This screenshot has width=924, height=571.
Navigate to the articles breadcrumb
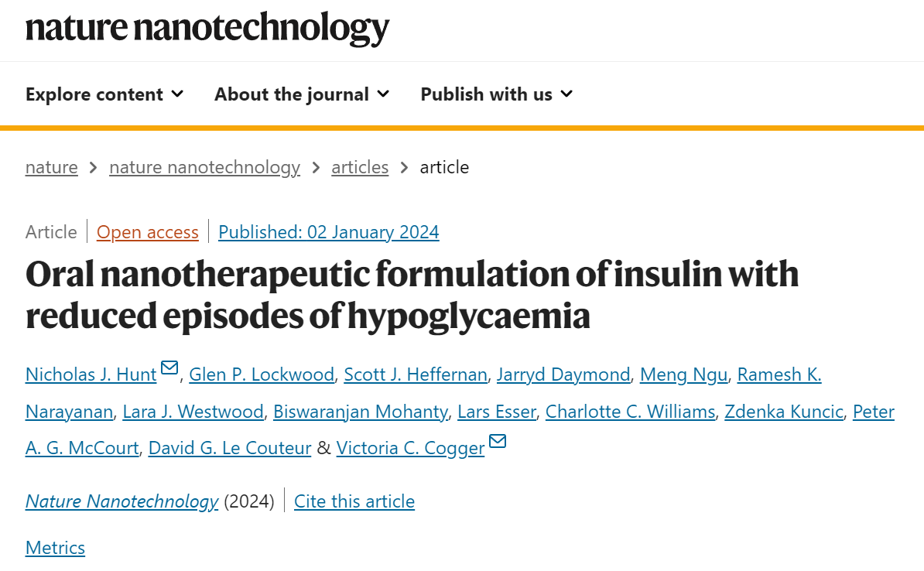click(x=360, y=167)
